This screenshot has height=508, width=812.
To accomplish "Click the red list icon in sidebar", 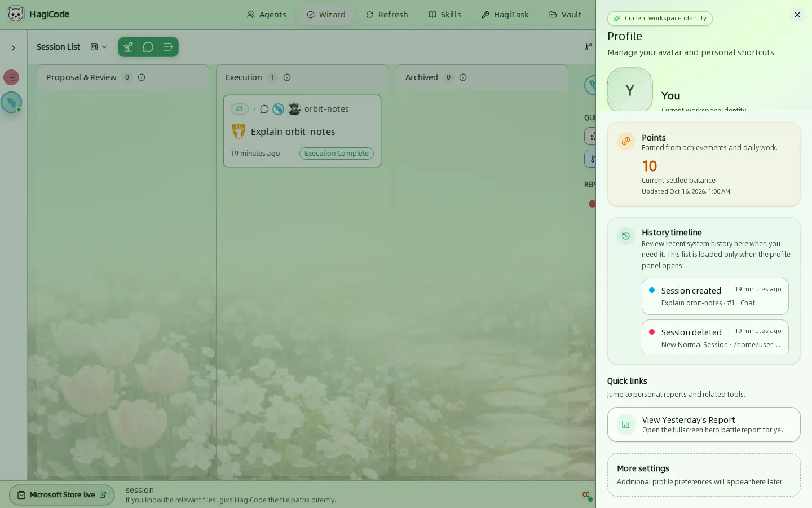I will click(11, 77).
